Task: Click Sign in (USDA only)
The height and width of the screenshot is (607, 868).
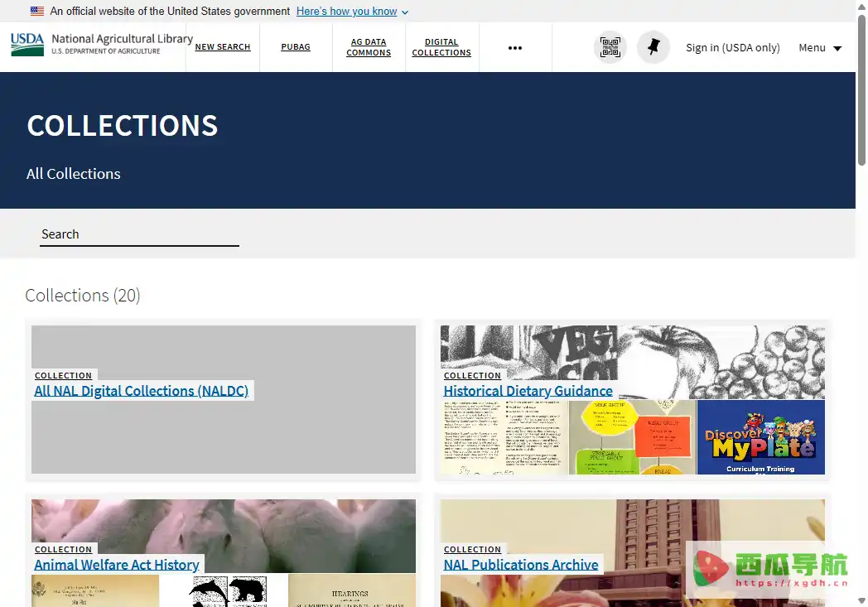Action: [732, 47]
